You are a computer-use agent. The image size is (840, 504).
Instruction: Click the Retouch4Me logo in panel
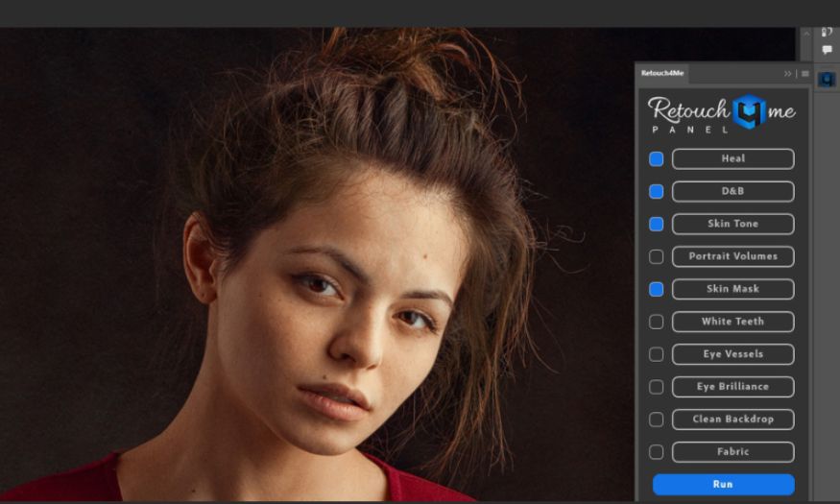721,114
